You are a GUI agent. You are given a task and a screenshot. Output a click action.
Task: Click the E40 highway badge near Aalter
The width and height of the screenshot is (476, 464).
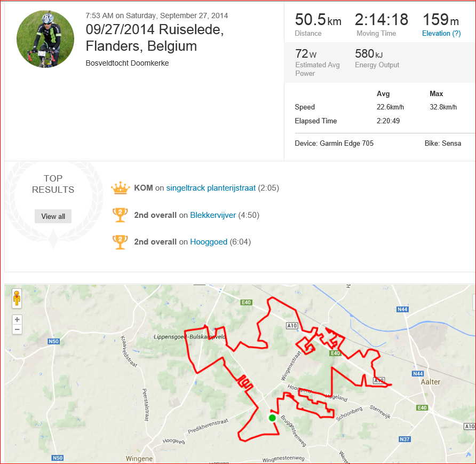[422, 407]
